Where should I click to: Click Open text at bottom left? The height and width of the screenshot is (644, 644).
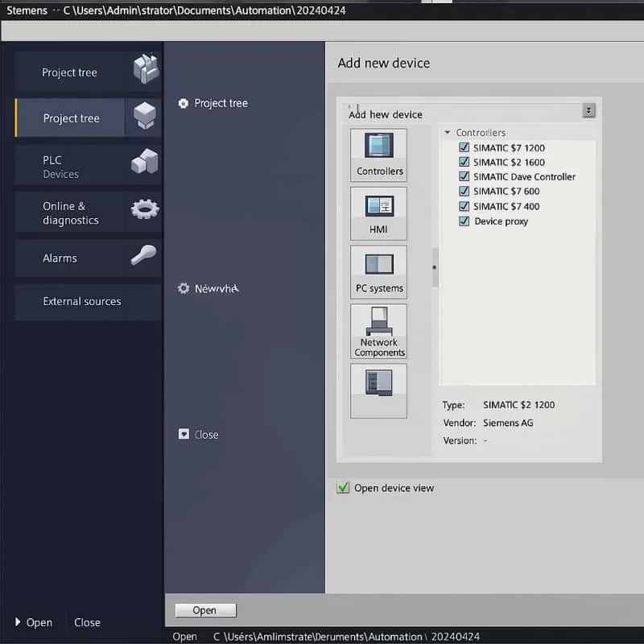tap(39, 622)
